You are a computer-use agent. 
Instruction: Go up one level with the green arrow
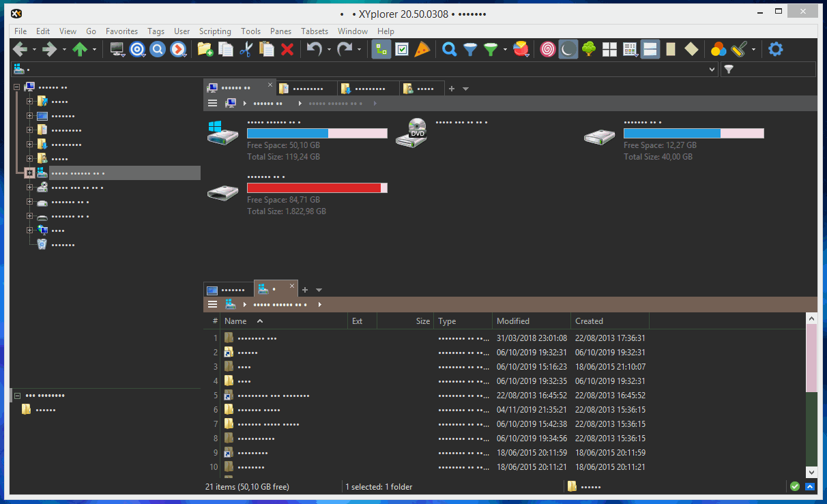click(x=80, y=49)
